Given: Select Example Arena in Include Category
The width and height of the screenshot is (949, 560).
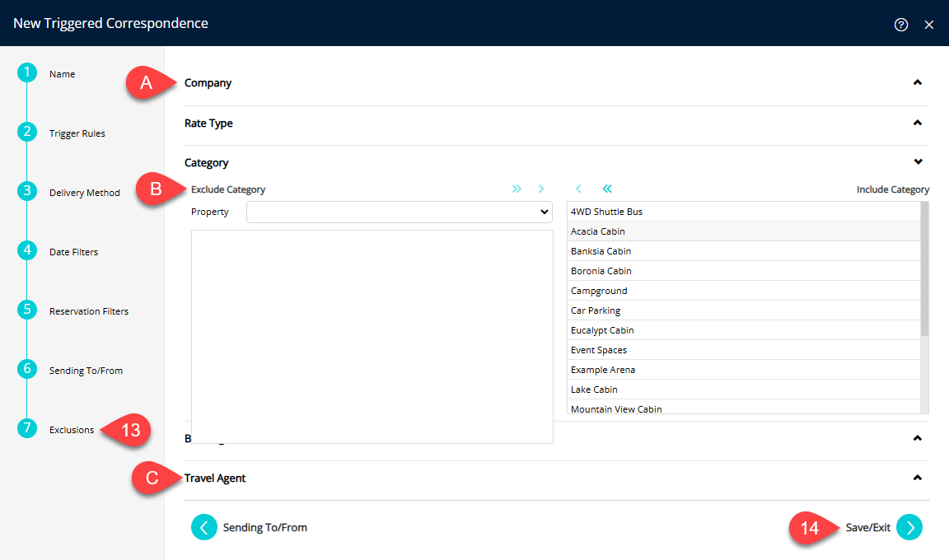Looking at the screenshot, I should click(743, 370).
